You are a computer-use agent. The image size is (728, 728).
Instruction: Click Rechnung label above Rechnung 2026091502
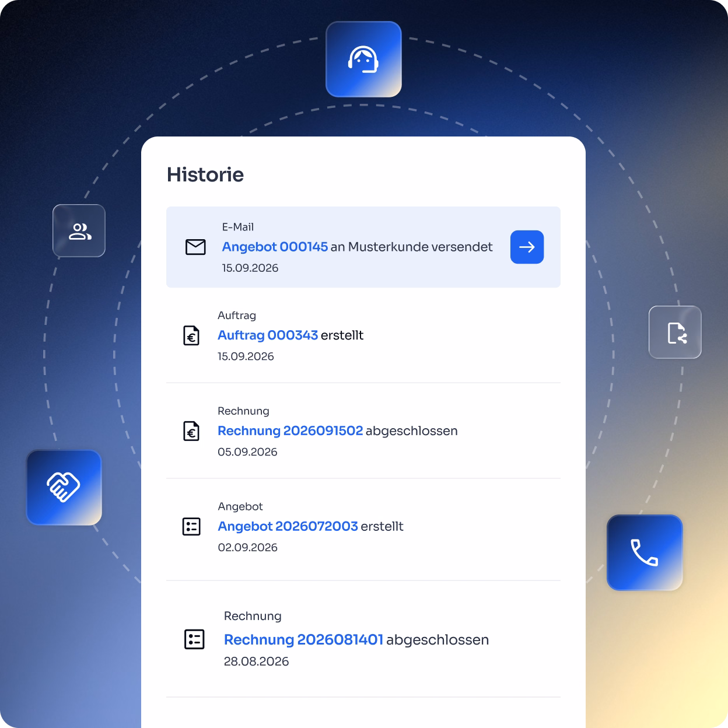(x=243, y=411)
